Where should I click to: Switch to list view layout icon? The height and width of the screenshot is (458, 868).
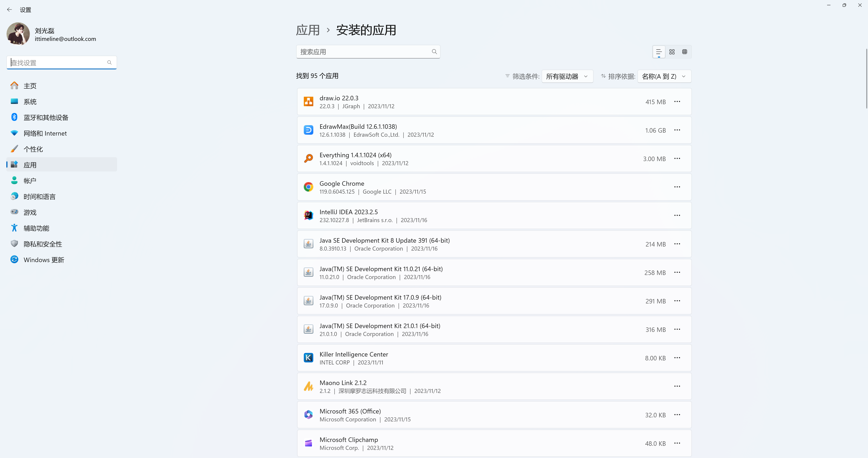[659, 52]
